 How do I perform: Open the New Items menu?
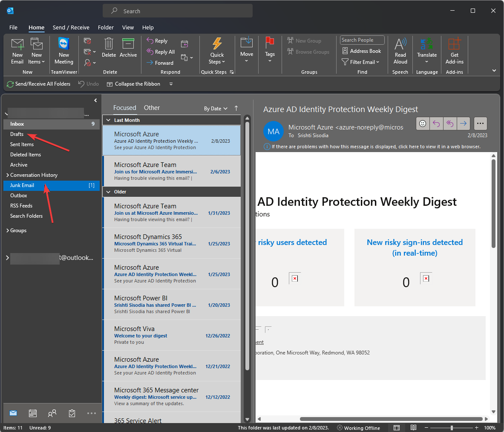pyautogui.click(x=36, y=52)
